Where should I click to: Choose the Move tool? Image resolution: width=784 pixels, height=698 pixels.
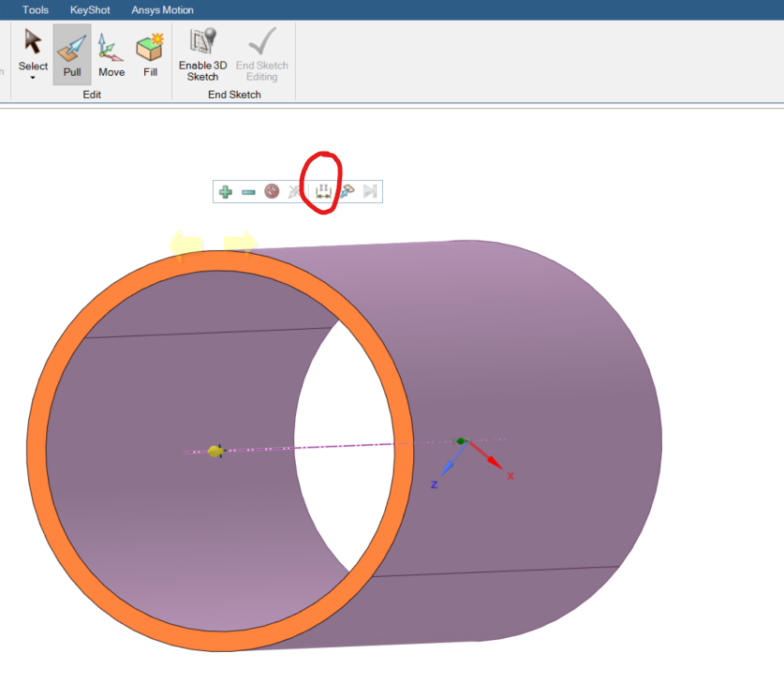[x=111, y=54]
